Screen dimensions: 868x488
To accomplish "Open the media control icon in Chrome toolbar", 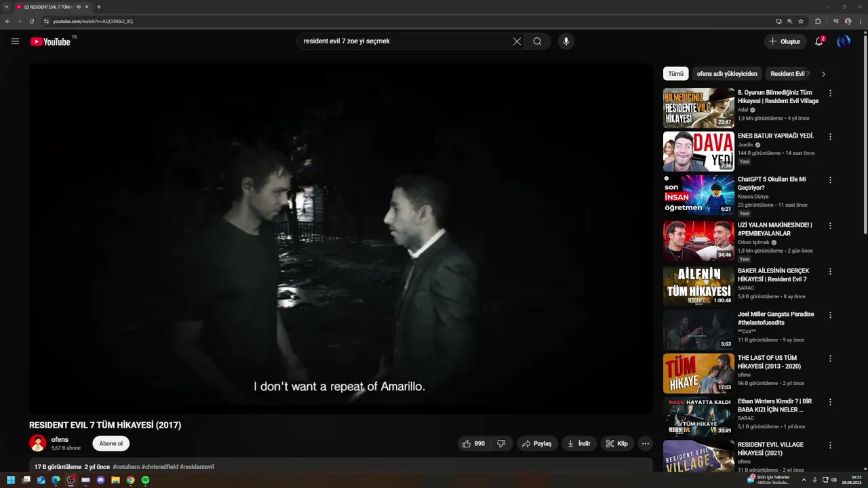I will point(836,21).
